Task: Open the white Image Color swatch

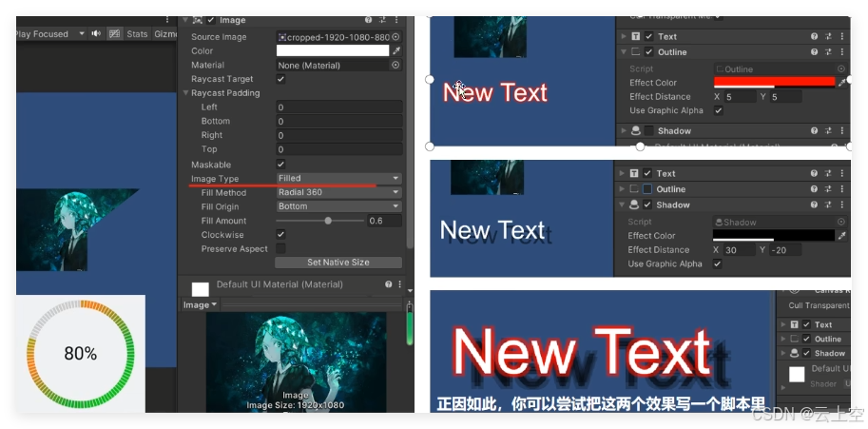Action: 333,51
